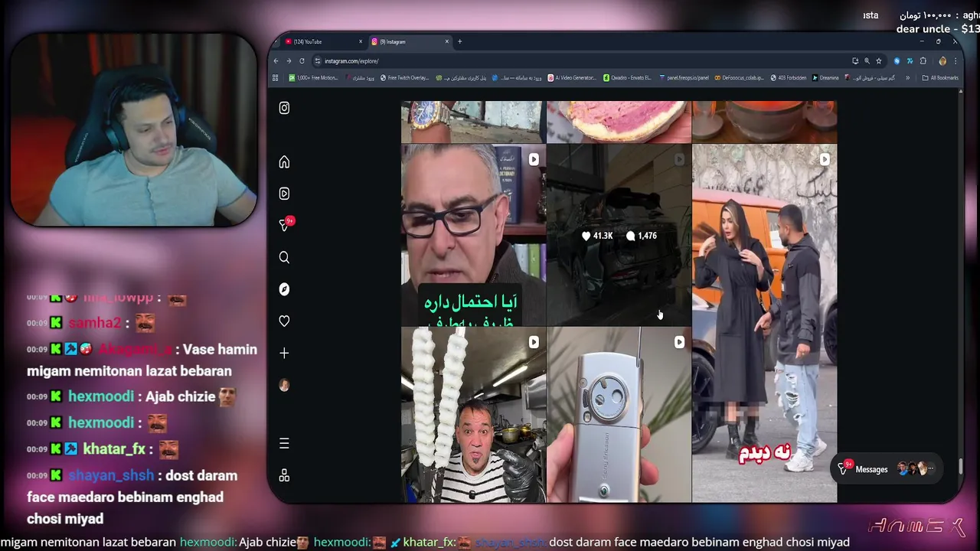
Task: Open 'Dreamina' bookmark
Action: pyautogui.click(x=825, y=77)
